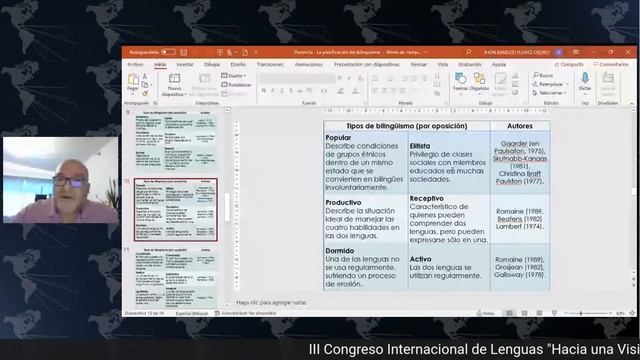Select slide 9 thumbnail
The height and width of the screenshot is (360, 640).
click(176, 140)
